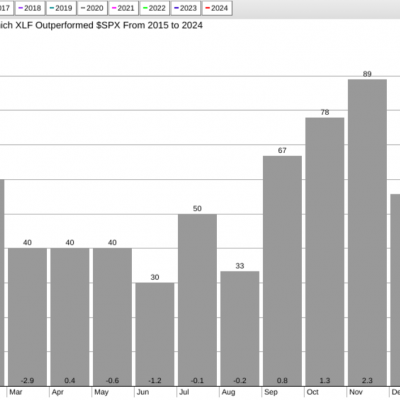Click the -0.2 average return label
This screenshot has width=400, height=400.
[x=240, y=381]
